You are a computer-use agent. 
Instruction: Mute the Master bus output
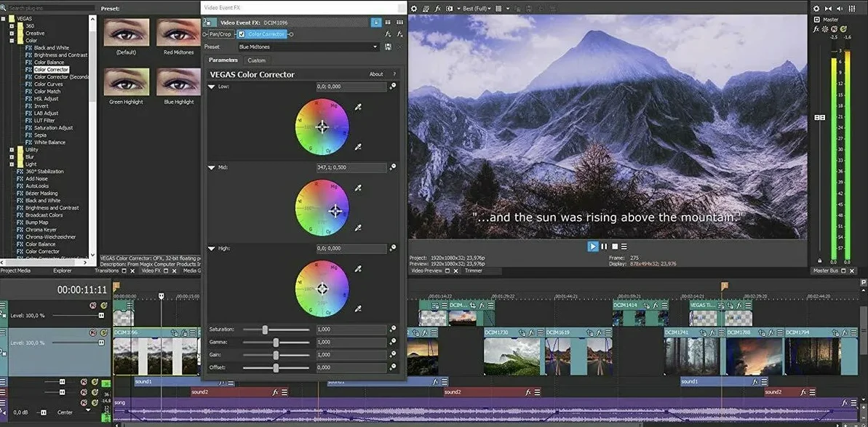pos(835,29)
